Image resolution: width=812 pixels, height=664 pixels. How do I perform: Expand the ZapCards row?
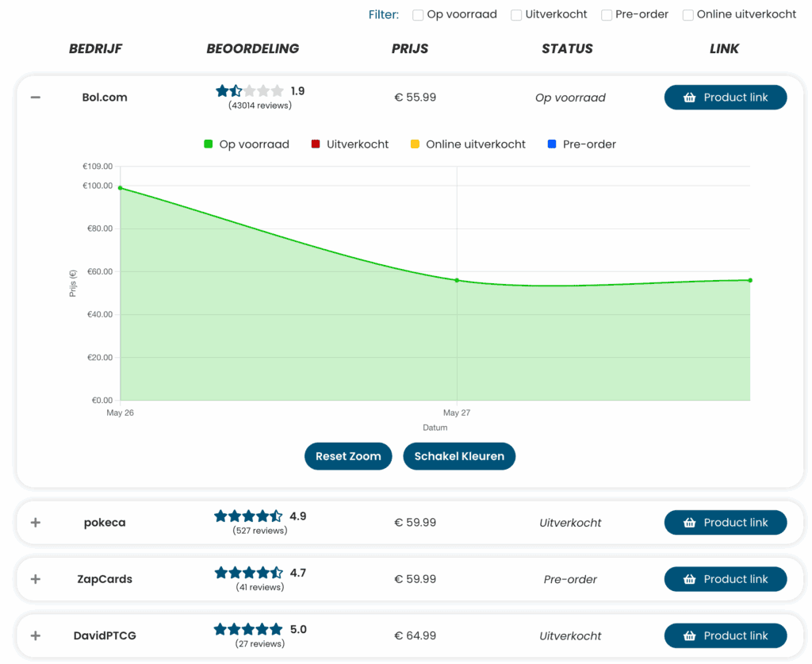[35, 579]
